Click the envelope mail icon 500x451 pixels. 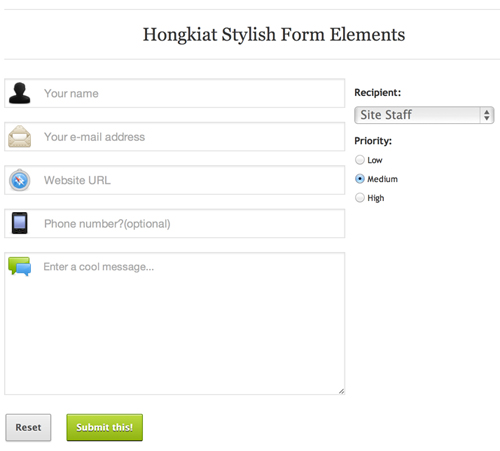click(x=20, y=136)
